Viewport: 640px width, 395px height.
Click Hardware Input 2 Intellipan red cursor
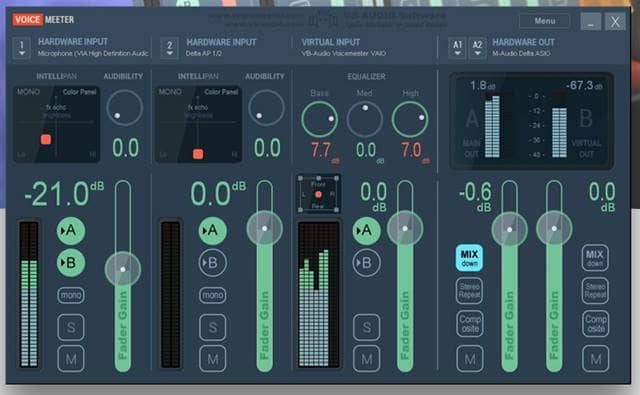point(198,154)
